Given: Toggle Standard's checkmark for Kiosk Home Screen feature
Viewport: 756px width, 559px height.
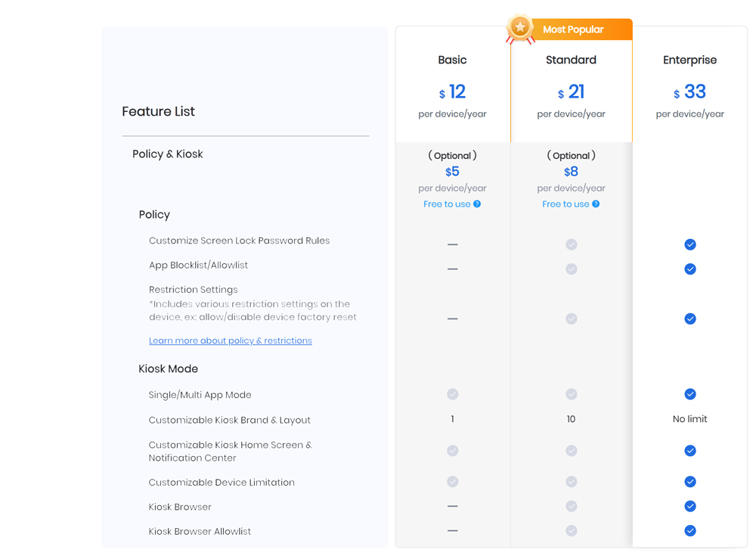Looking at the screenshot, I should tap(571, 450).
